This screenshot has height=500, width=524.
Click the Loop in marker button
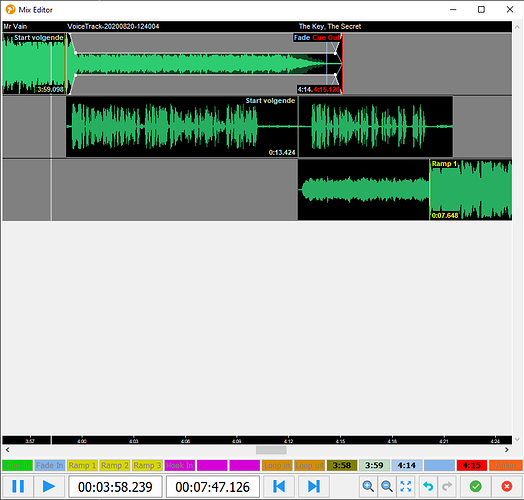pyautogui.click(x=277, y=465)
